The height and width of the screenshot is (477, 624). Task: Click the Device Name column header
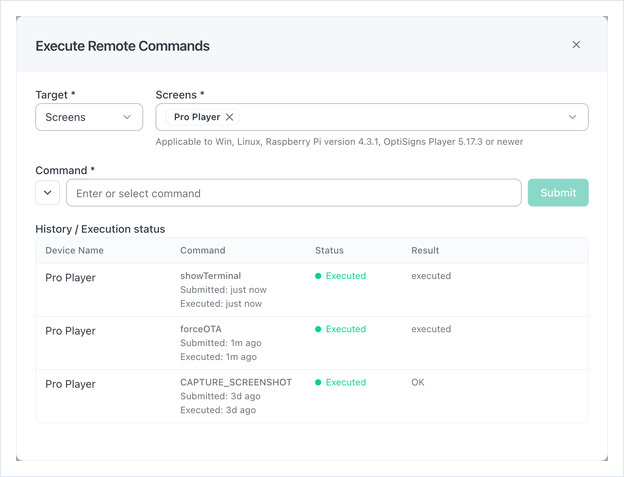tap(74, 250)
